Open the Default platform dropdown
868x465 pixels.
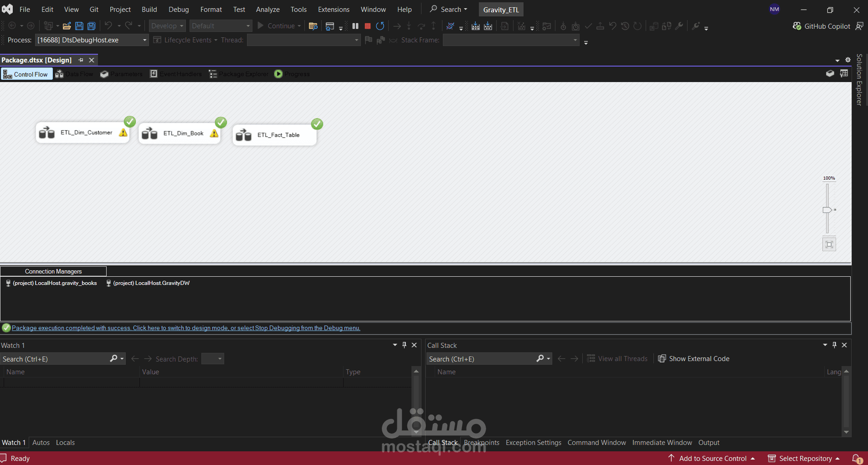221,26
